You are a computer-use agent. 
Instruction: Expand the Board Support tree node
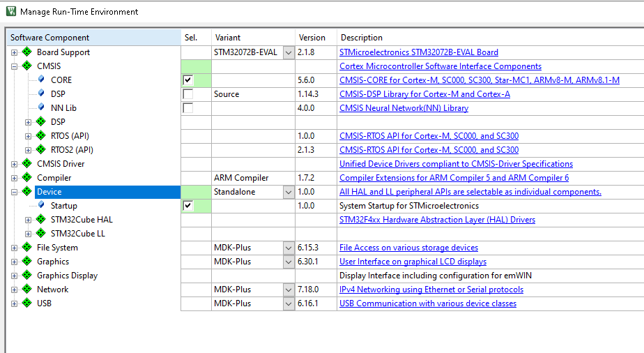14,52
